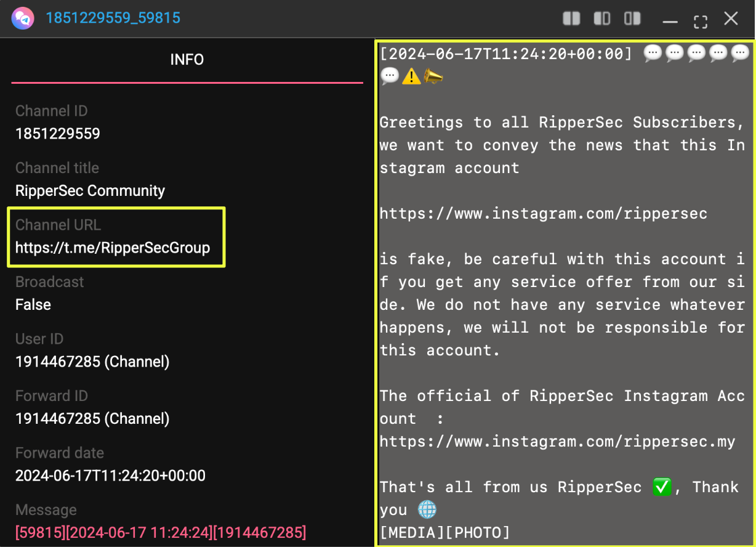
Task: Show only the right panel layout
Action: 632,18
